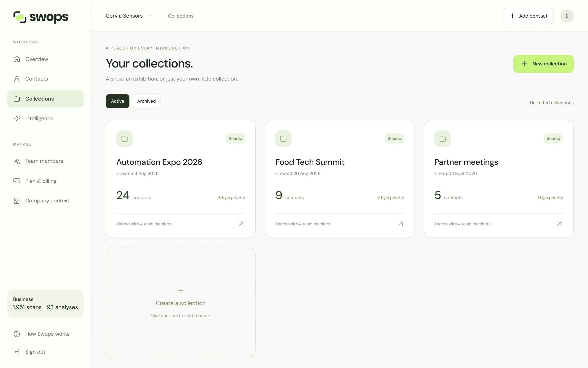Click 93 analyses in the plan card
This screenshot has height=368, width=588.
click(62, 307)
